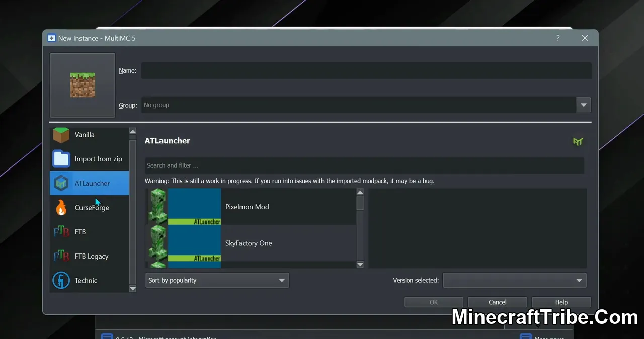Click the Pixelmon Mod creeper thumbnail
644x339 pixels.
point(184,206)
